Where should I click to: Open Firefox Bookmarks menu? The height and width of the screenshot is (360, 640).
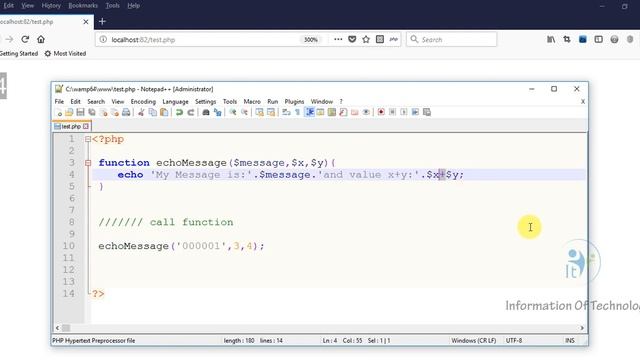[x=83, y=6]
